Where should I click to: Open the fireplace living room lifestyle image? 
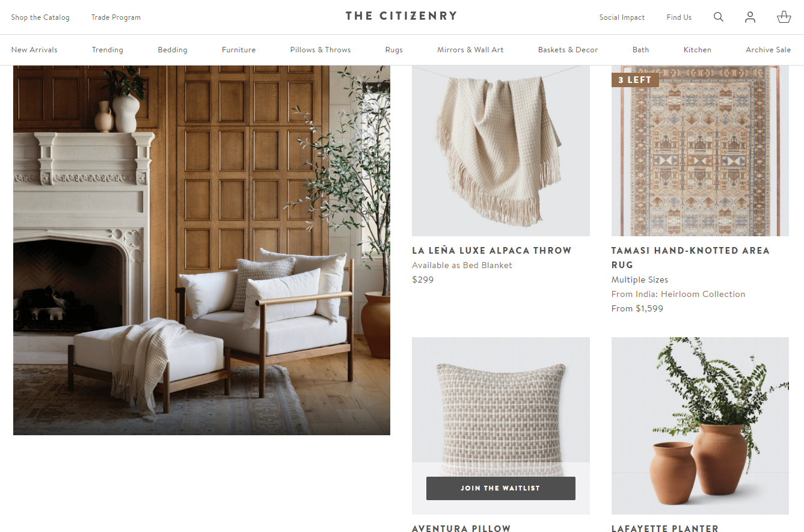pyautogui.click(x=201, y=250)
